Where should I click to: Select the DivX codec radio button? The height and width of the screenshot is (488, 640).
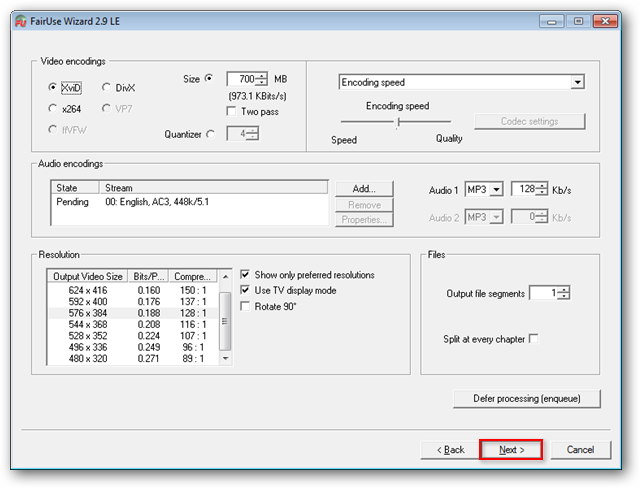tap(106, 87)
